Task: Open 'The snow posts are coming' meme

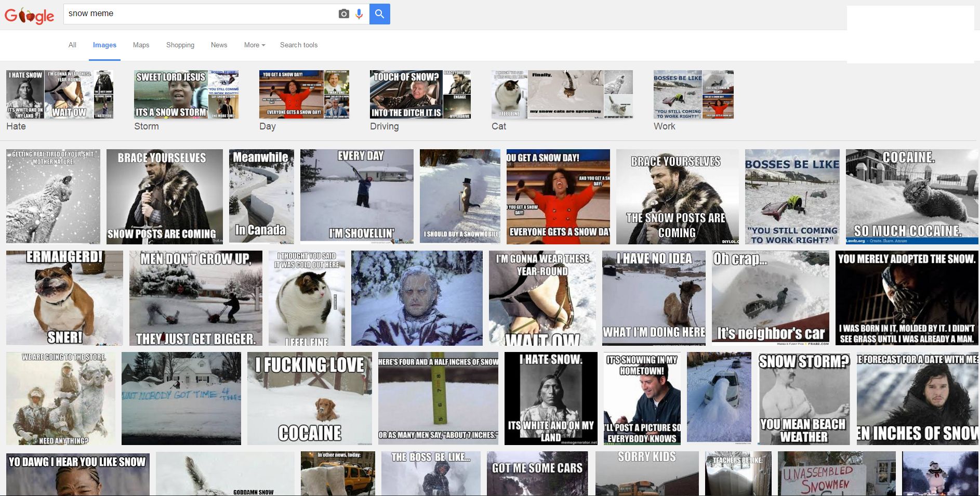Action: click(x=678, y=197)
